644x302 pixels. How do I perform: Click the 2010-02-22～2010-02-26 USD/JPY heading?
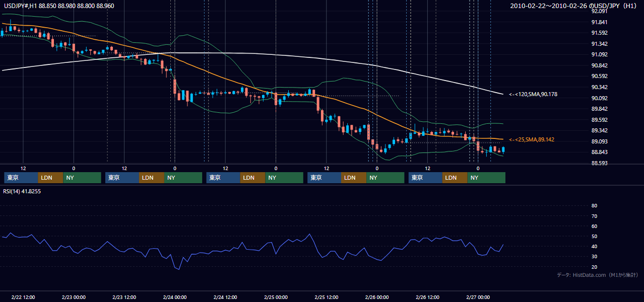tap(574, 6)
